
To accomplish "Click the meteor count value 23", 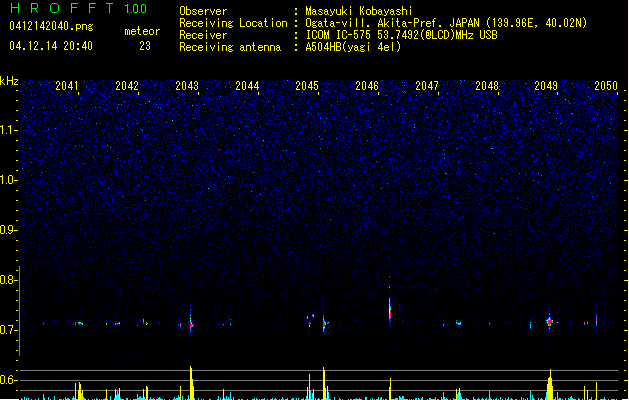I will pos(145,46).
